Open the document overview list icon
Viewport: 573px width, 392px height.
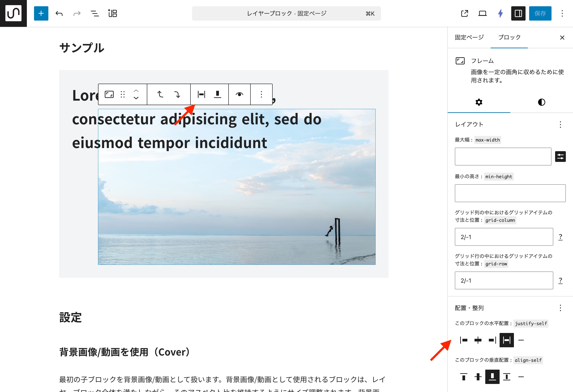pos(95,13)
